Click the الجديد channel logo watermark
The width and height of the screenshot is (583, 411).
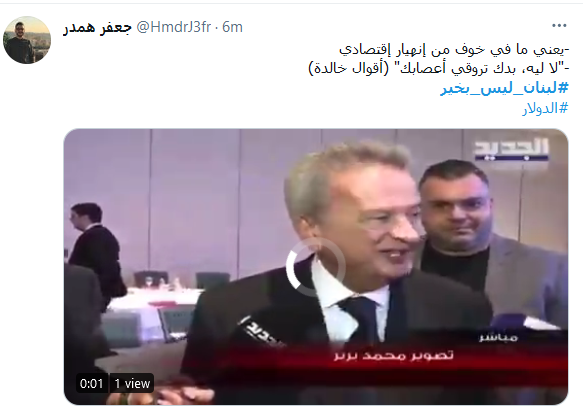512,150
